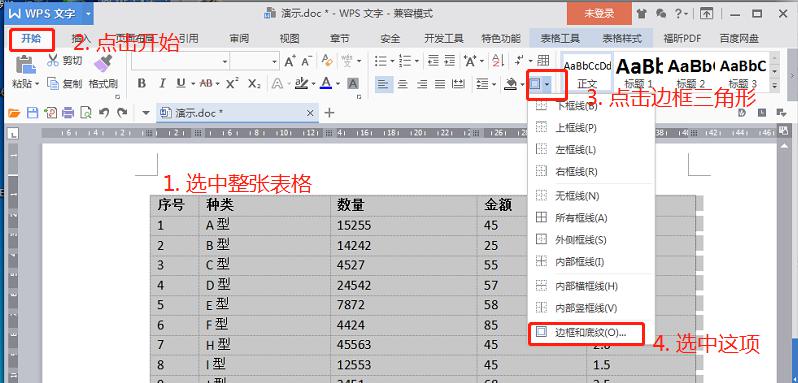Apply the paint bucket shading color
Image resolution: width=798 pixels, height=383 pixels.
(x=510, y=84)
